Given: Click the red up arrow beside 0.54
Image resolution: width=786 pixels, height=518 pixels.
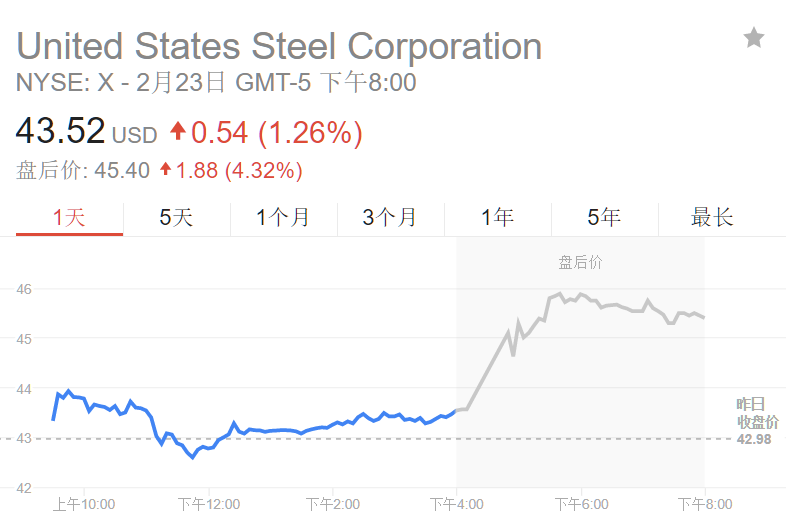Looking at the screenshot, I should click(178, 131).
